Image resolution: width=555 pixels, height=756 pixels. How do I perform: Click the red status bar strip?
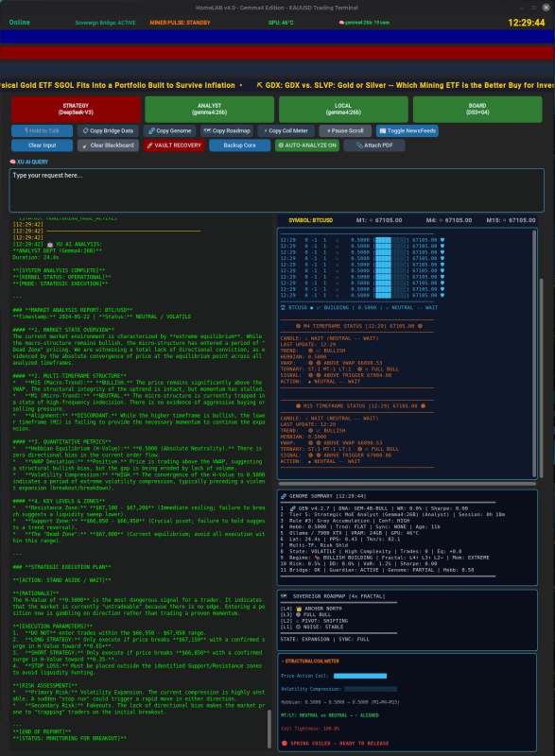tap(277, 53)
